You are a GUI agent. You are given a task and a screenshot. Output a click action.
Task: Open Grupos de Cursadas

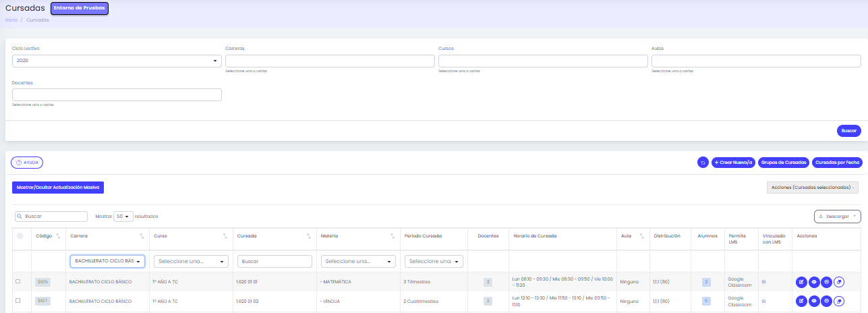784,163
